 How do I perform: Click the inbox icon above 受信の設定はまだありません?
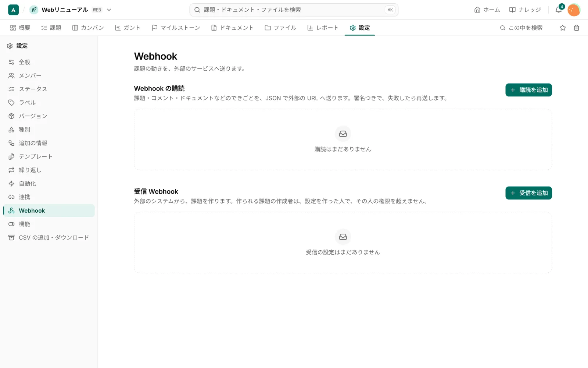[x=343, y=237]
